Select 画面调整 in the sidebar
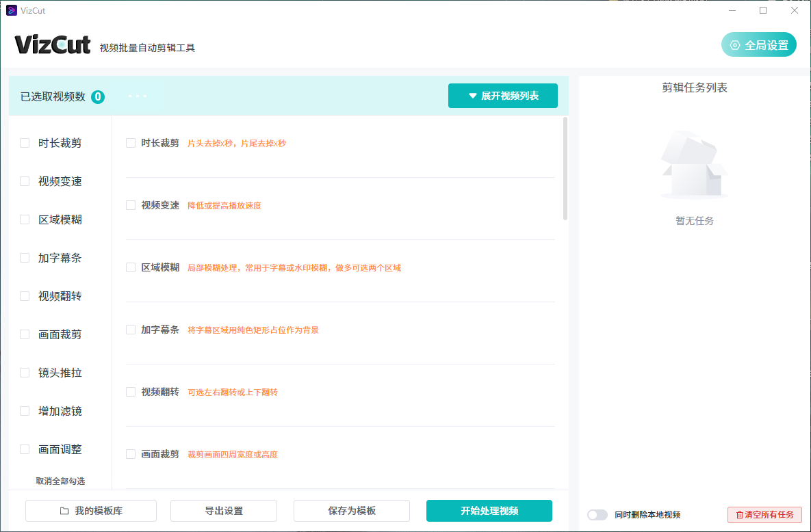The width and height of the screenshot is (811, 532). pyautogui.click(x=25, y=449)
